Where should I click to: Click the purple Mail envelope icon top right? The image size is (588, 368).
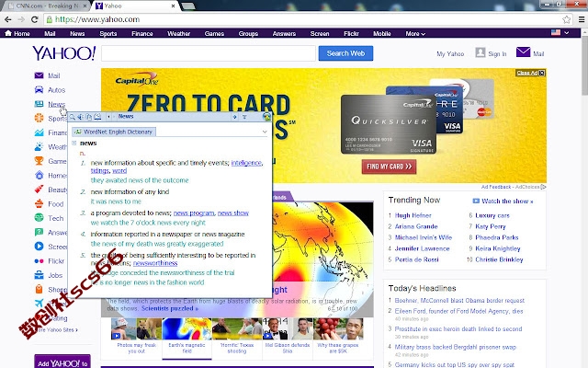(523, 52)
